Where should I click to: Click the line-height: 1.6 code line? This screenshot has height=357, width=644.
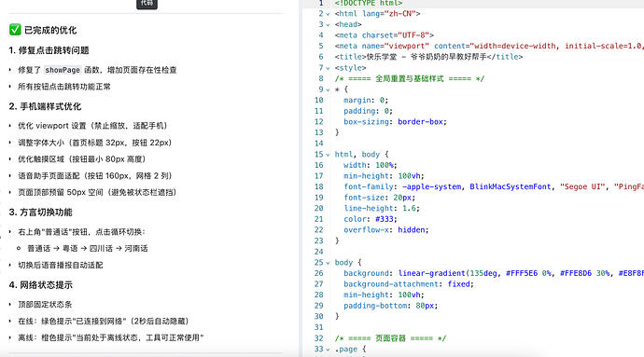[382, 209]
